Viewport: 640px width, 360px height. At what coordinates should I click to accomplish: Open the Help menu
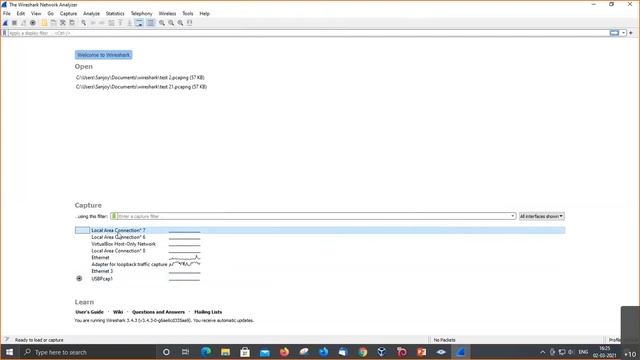tap(204, 13)
